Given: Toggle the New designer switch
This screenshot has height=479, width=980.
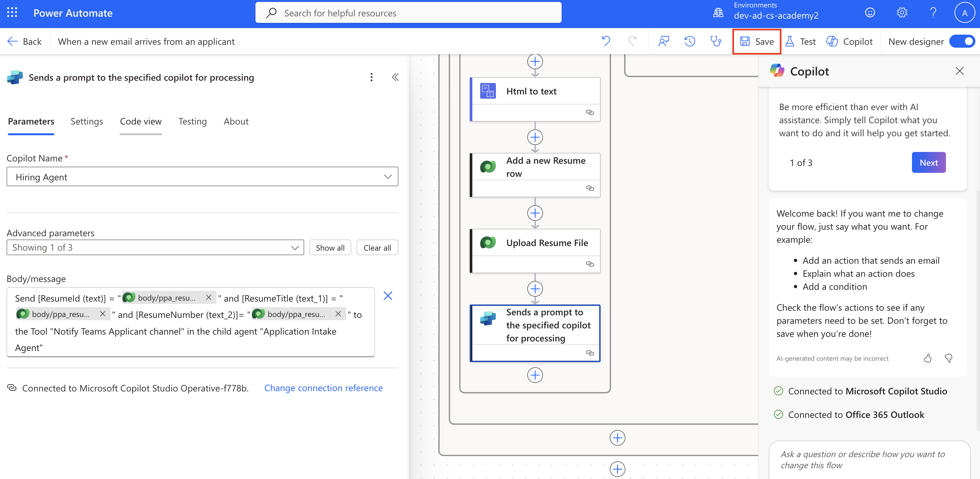Looking at the screenshot, I should 962,41.
